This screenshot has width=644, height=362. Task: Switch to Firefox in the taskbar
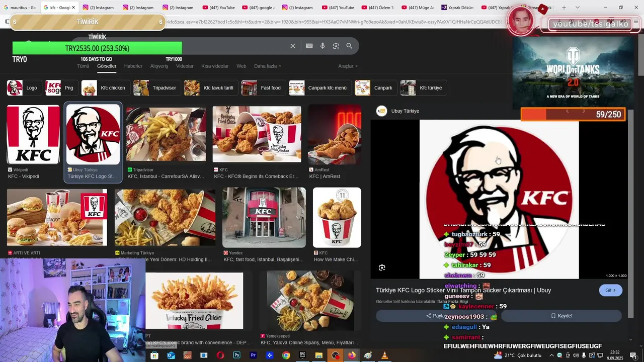[352, 355]
